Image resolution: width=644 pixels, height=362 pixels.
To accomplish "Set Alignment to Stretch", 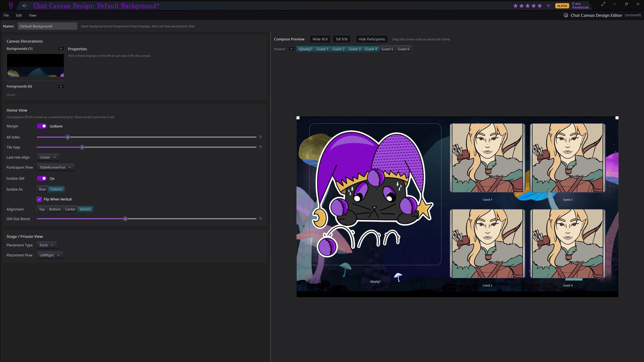I will pyautogui.click(x=85, y=209).
